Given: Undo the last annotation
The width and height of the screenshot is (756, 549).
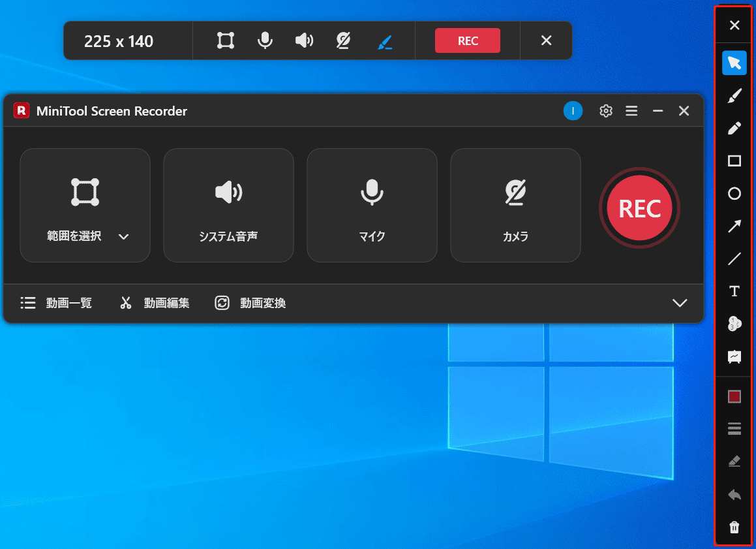Looking at the screenshot, I should point(734,494).
